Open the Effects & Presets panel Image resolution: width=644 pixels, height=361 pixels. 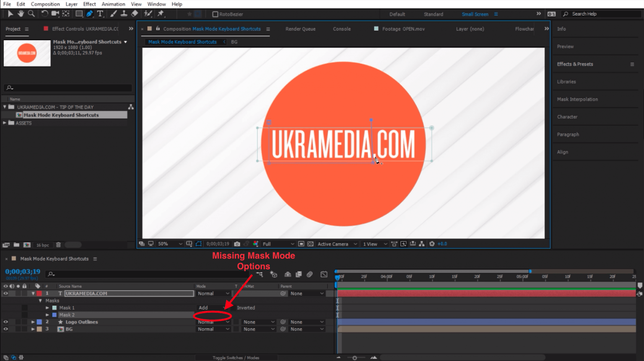575,64
